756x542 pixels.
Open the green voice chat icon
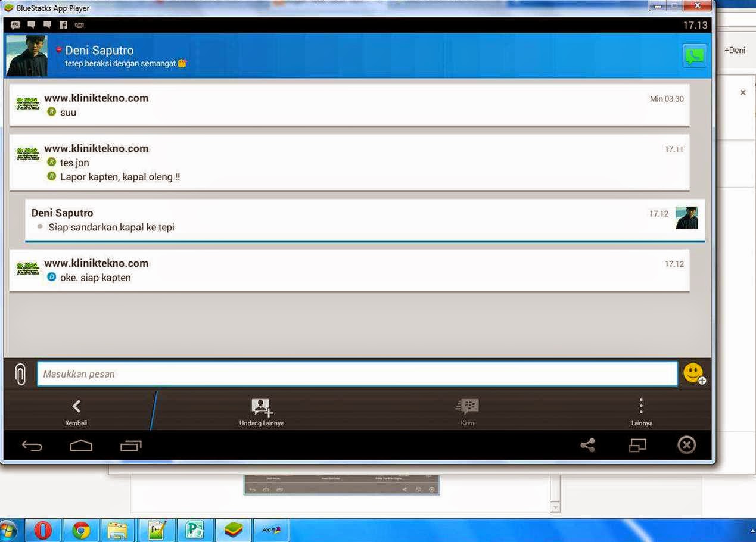(695, 56)
